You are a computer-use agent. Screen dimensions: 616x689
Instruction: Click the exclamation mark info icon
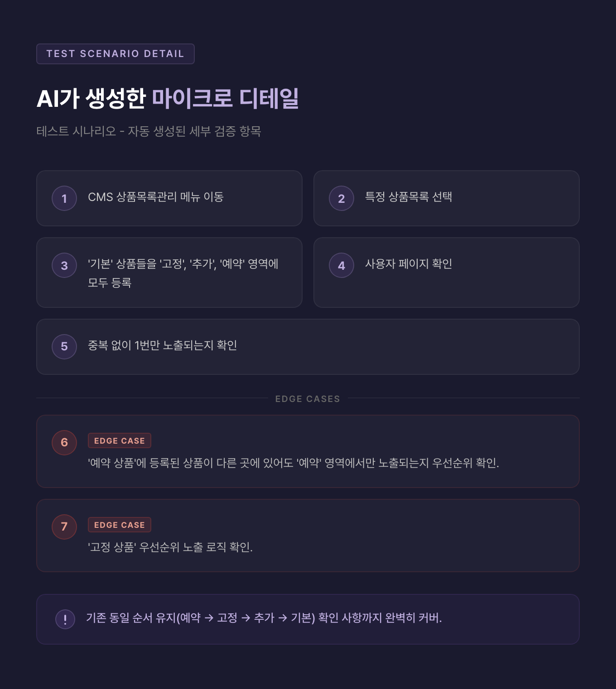click(x=65, y=619)
